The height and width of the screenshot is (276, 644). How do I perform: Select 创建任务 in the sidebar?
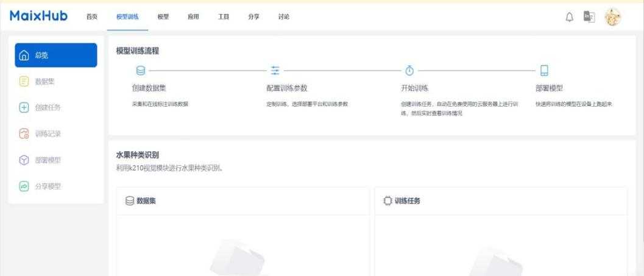pos(46,108)
